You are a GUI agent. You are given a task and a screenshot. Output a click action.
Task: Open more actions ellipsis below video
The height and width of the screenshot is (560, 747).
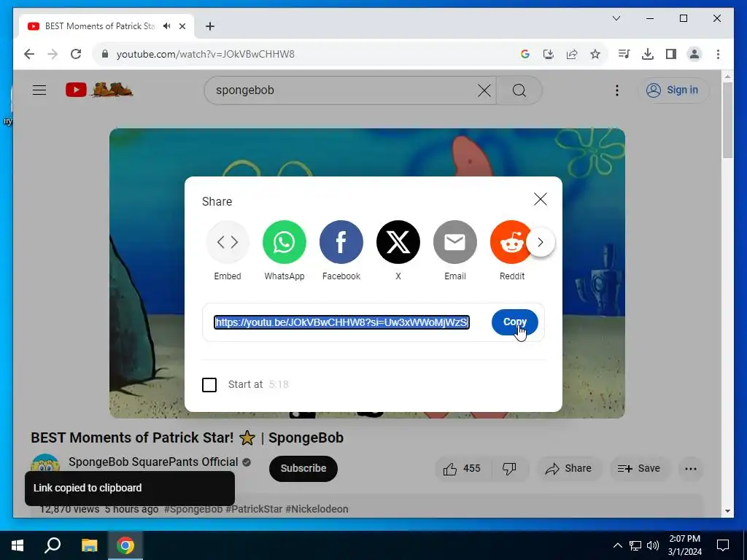(691, 469)
